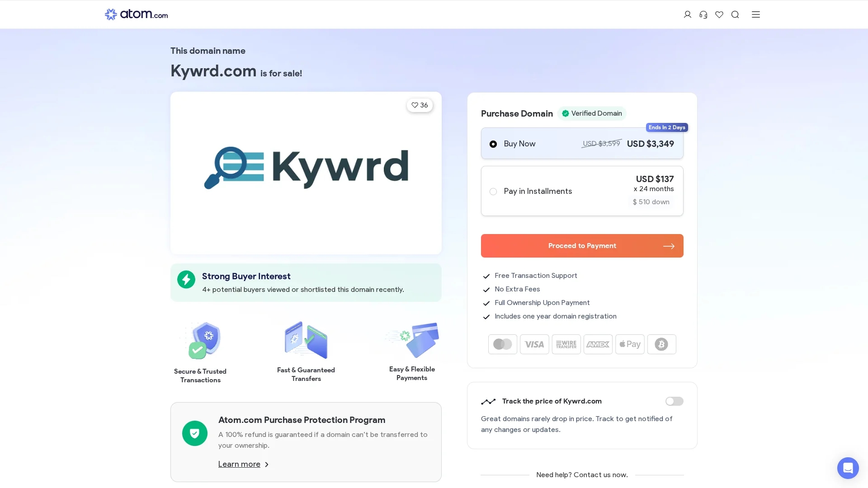Click the Wire Transfer payment icon
The width and height of the screenshot is (868, 488).
[x=566, y=344]
